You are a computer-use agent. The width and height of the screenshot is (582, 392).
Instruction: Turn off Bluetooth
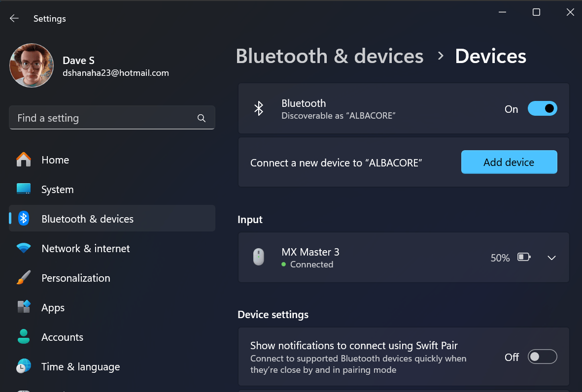pos(542,108)
